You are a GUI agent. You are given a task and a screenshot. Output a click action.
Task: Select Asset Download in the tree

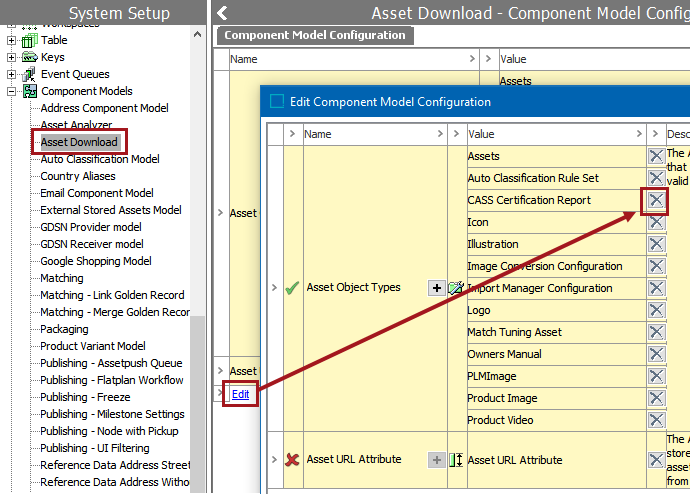click(x=79, y=142)
